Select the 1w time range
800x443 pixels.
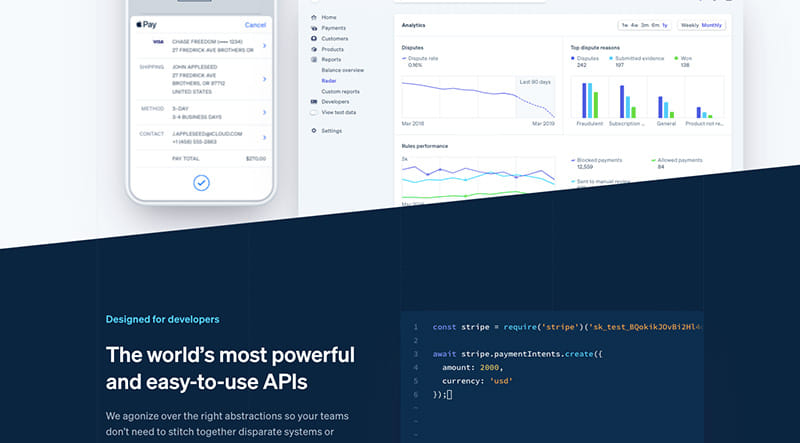pos(624,25)
